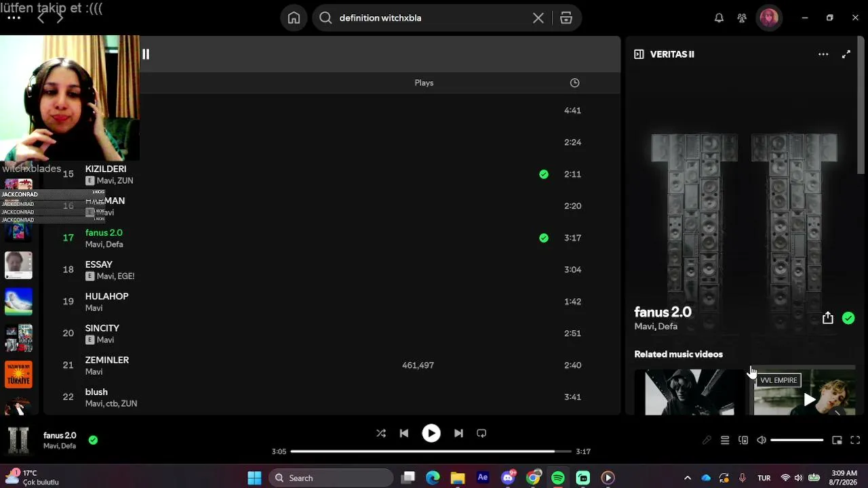Open the play queue
Viewport: 868px width, 488px height.
tap(725, 441)
